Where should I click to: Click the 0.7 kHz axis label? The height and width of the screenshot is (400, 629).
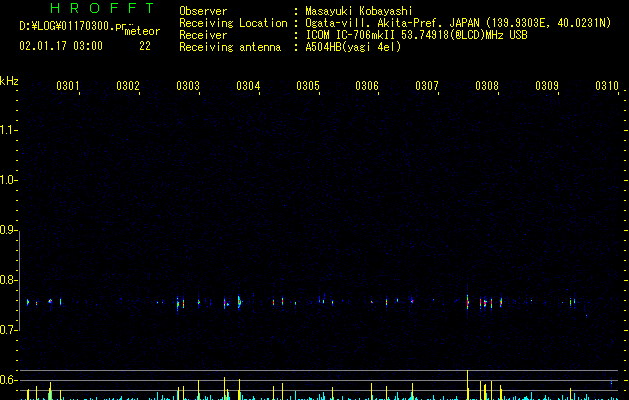[x=8, y=330]
